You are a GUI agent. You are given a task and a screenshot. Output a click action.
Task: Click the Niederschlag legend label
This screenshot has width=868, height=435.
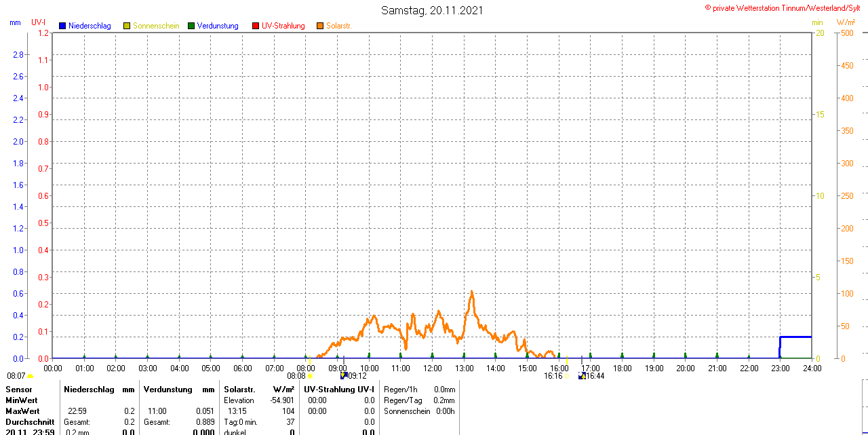(x=90, y=26)
